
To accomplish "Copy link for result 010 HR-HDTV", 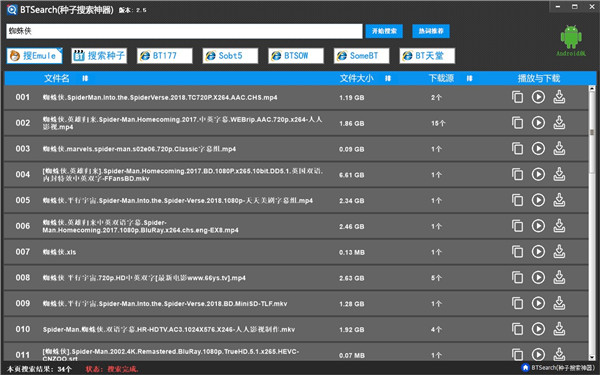I will click(517, 329).
